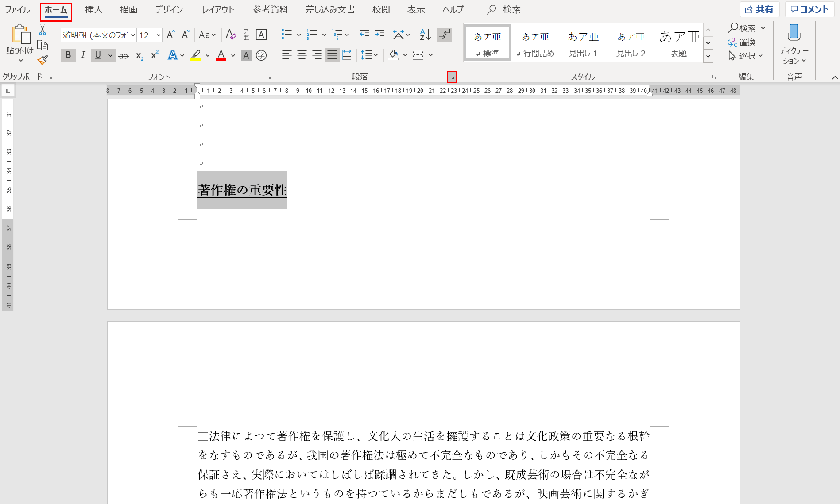Click the コメント button
Viewport: 840px width, 504px height.
tap(810, 10)
